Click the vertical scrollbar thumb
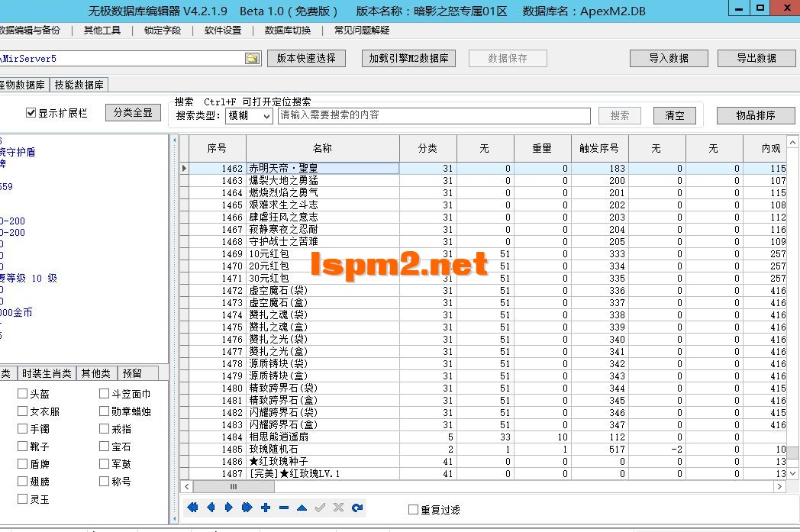 tap(792, 453)
